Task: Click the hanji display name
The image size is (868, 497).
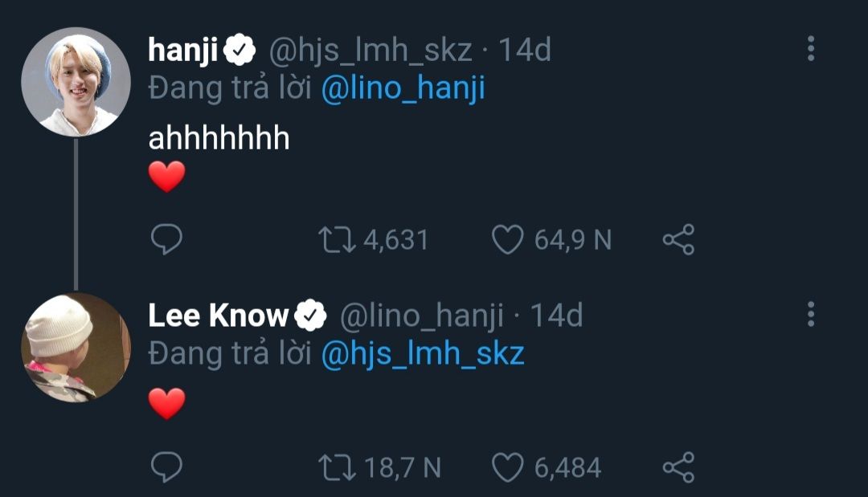Action: coord(183,51)
